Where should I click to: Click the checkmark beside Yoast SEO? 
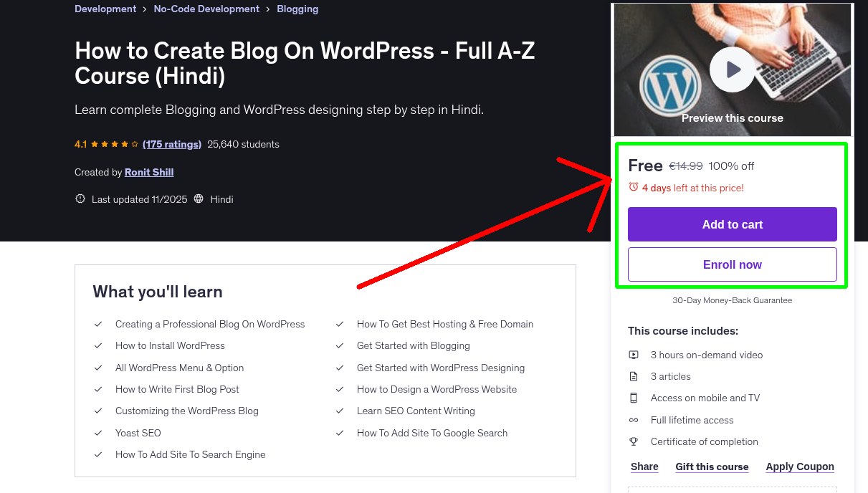pyautogui.click(x=98, y=433)
